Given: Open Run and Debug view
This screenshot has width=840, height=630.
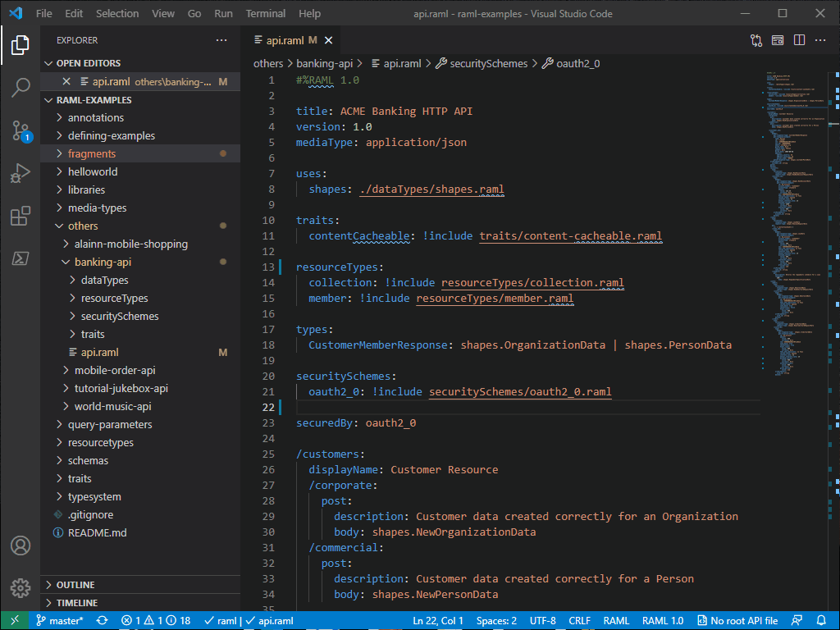Looking at the screenshot, I should [x=21, y=173].
